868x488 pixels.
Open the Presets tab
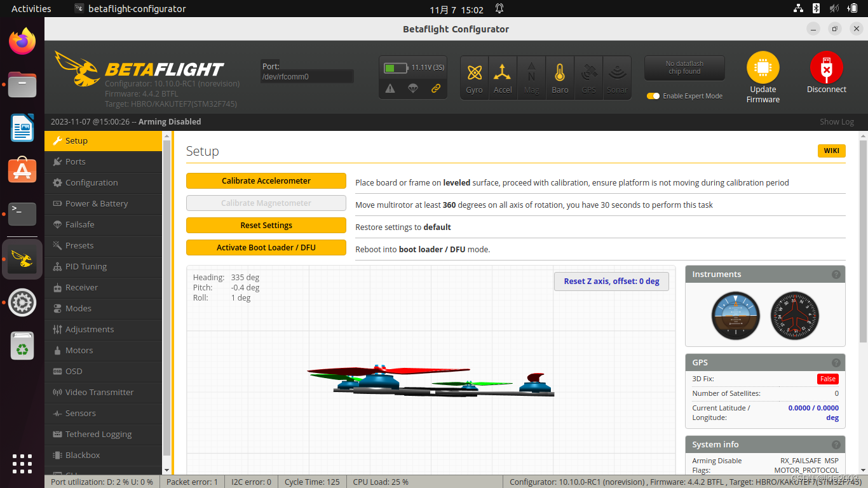point(103,246)
